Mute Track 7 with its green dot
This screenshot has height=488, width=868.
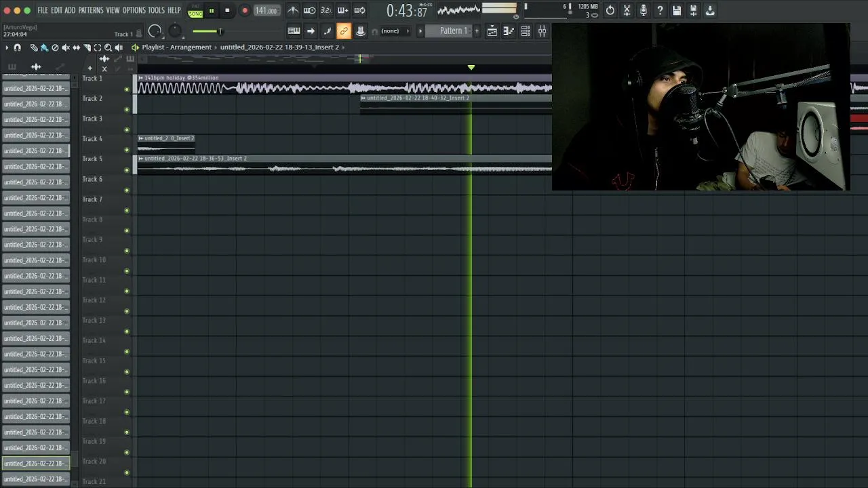[127, 210]
